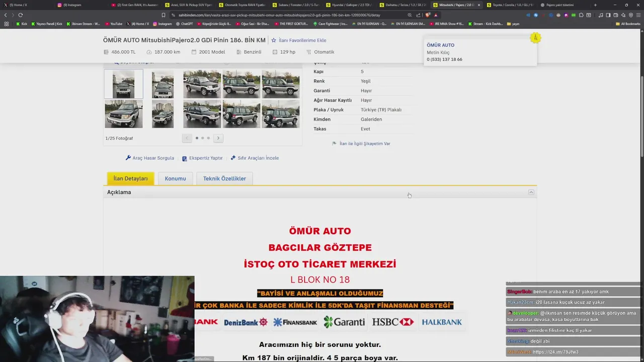
Task: Select the first highlighted car thumbnail
Action: 124,84
